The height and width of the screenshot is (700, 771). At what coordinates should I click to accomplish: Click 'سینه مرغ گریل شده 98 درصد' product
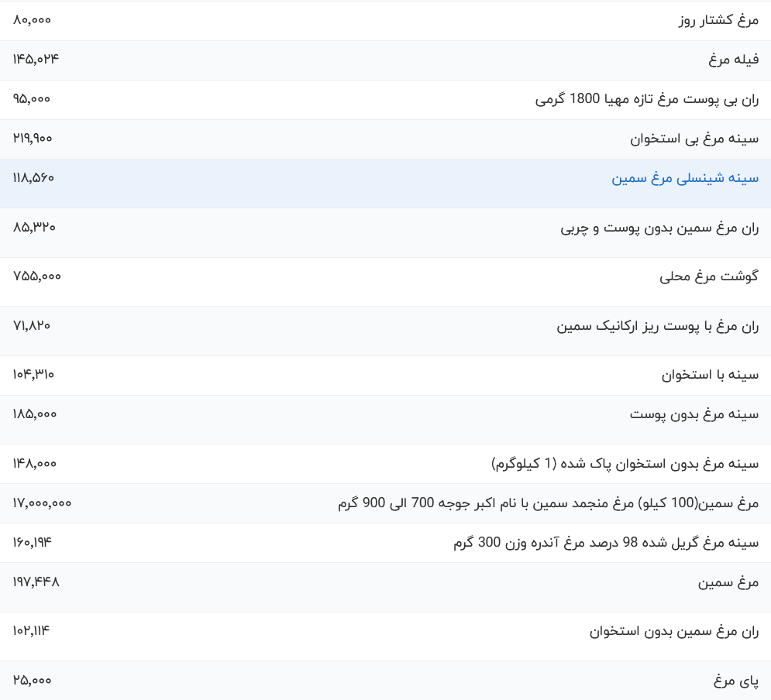(x=606, y=543)
